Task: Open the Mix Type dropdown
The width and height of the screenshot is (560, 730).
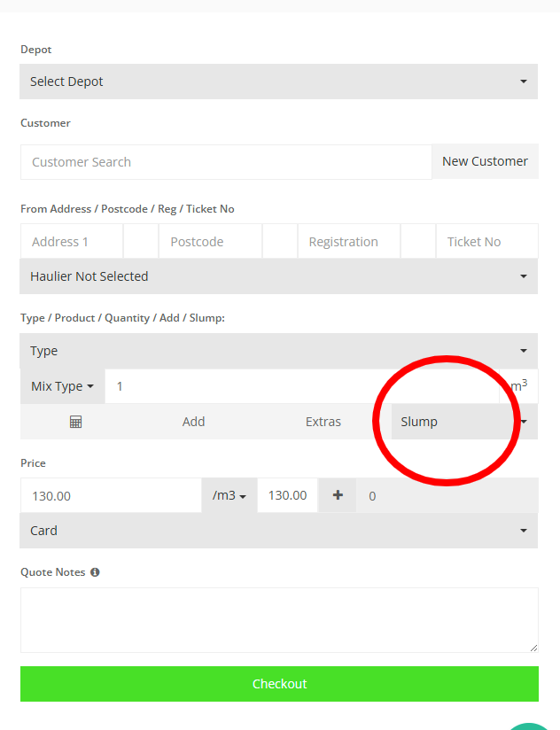Action: pyautogui.click(x=62, y=386)
